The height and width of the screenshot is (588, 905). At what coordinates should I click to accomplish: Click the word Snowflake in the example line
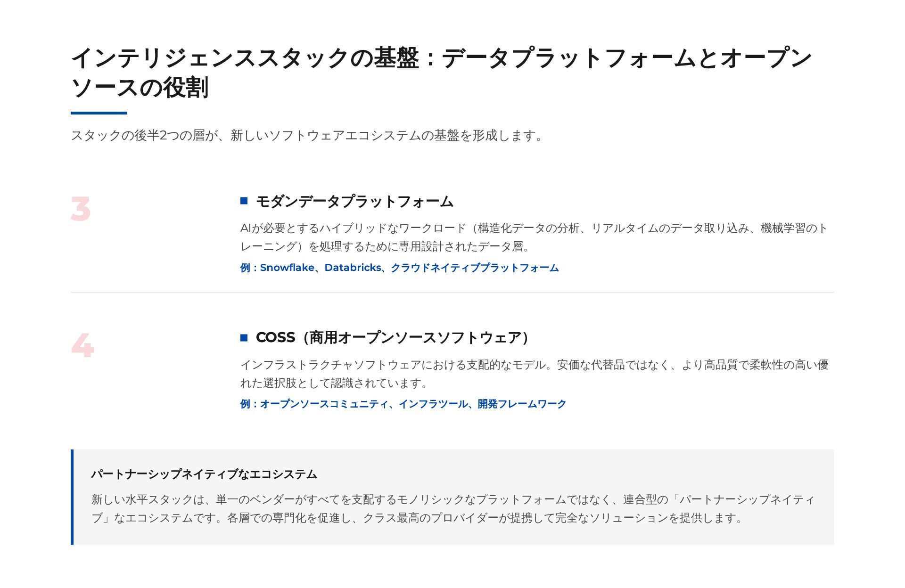(x=287, y=268)
